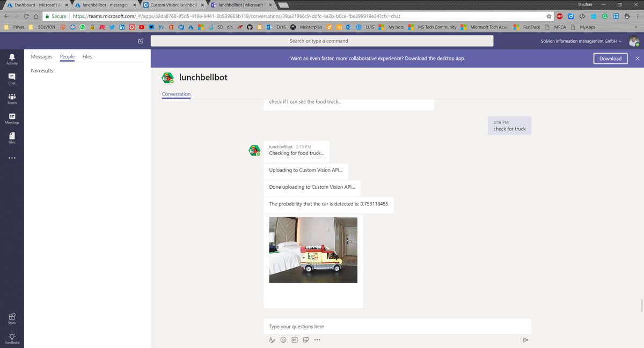Open the Meisterplan bookmark
Screen dimensions: 644x348
305,27
